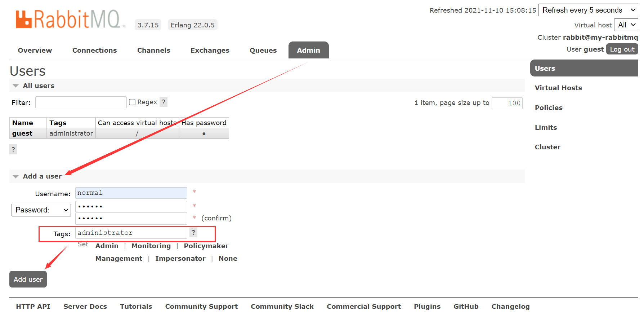
Task: Click the password confirm field
Action: tap(131, 219)
